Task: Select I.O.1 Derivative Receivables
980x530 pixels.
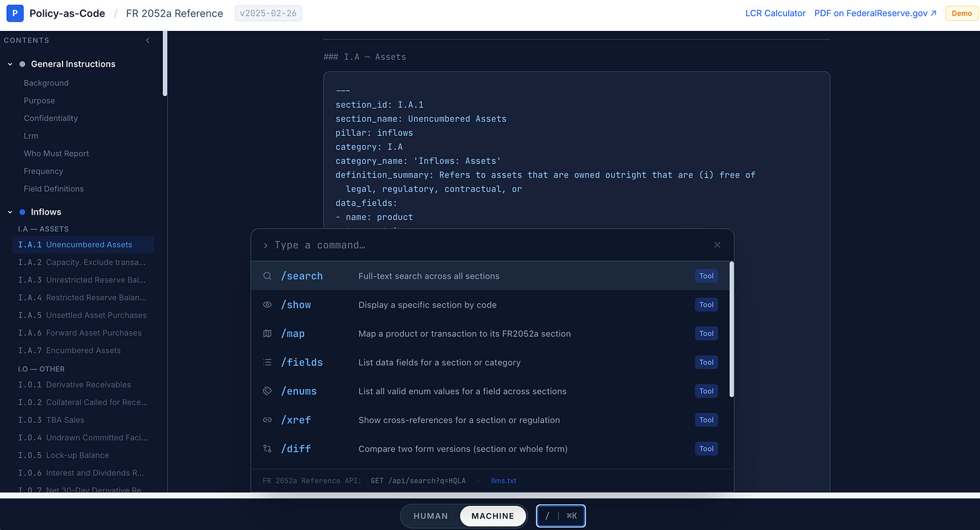Action: coord(83,385)
